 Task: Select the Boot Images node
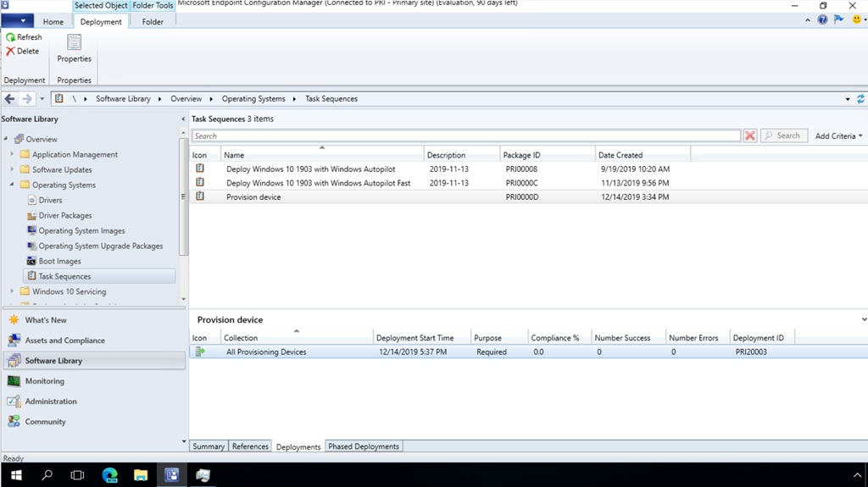(59, 261)
